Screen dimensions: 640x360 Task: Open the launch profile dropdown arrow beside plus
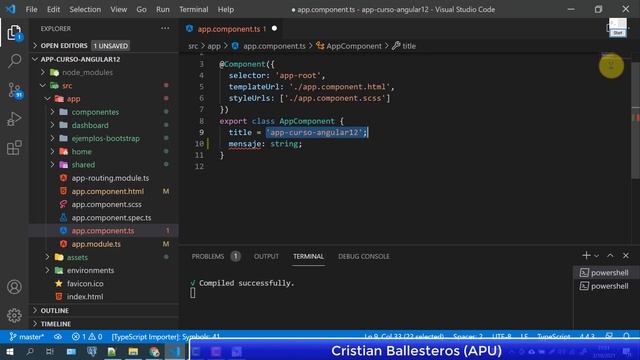click(x=596, y=256)
